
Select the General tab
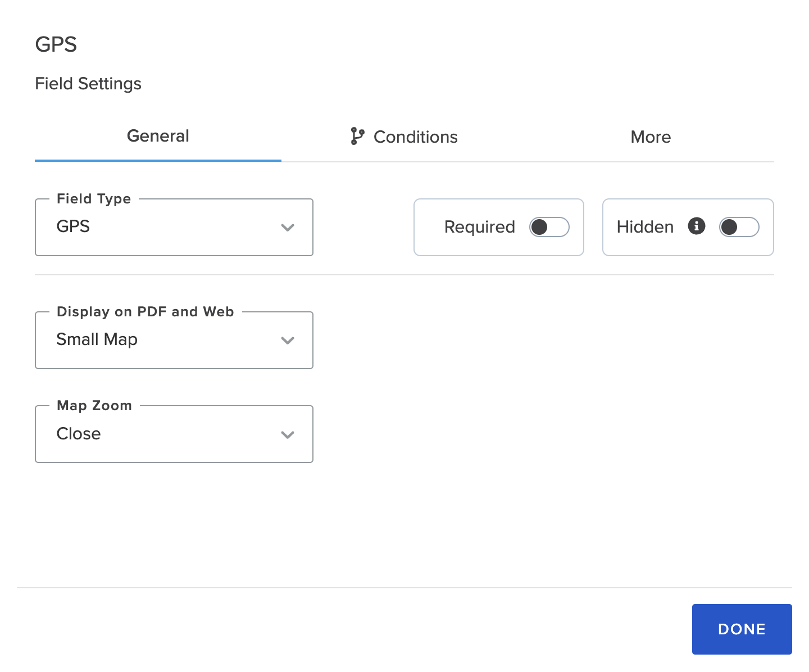(x=158, y=135)
